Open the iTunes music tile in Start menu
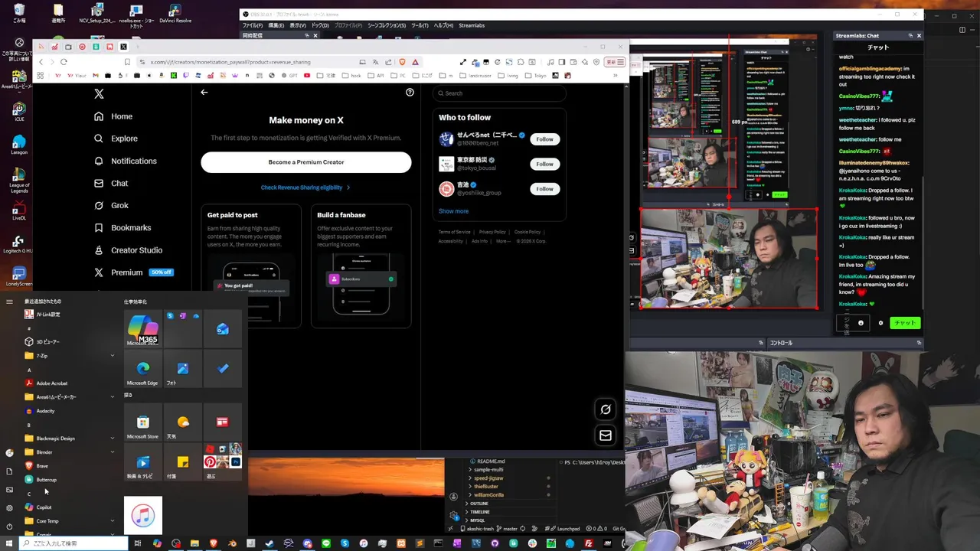Viewport: 980px width, 551px height. tap(143, 515)
